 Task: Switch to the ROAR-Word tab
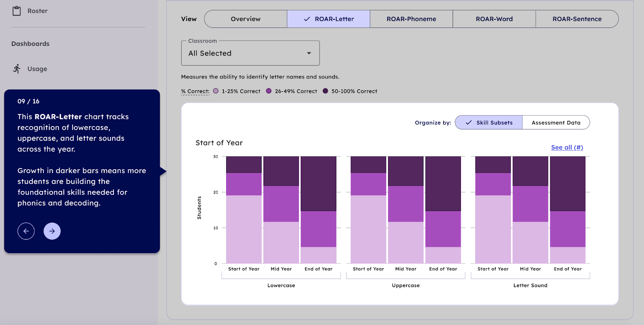point(494,19)
